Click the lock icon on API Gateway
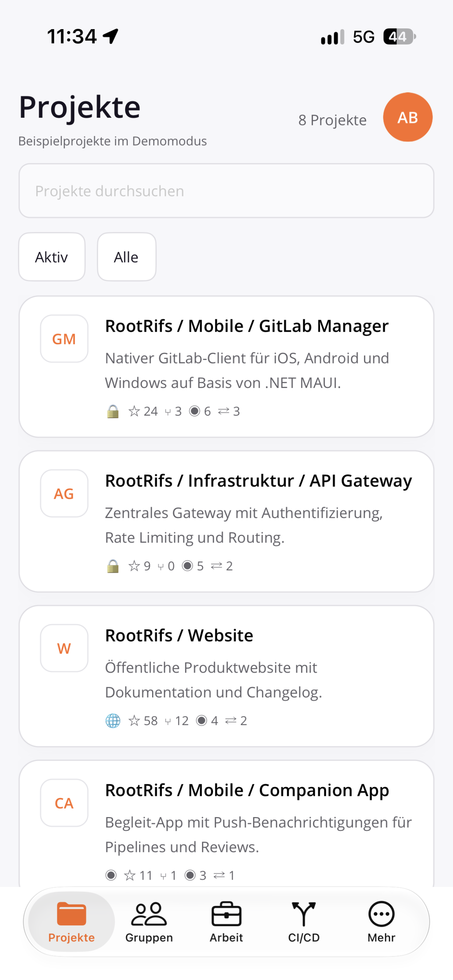Viewport: 453px width, 980px height. tap(113, 566)
